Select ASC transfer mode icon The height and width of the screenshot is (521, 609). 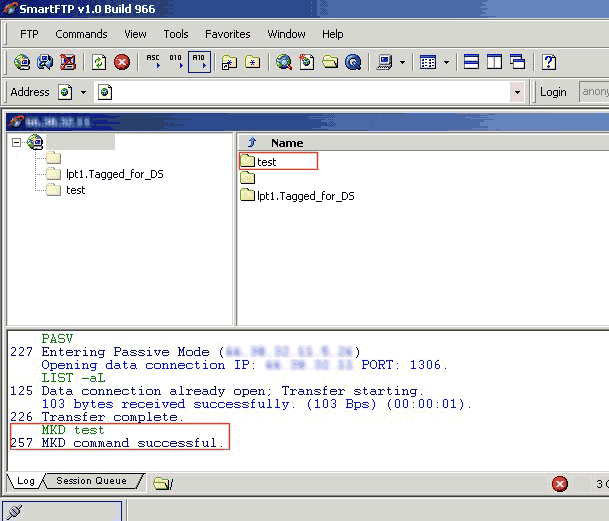(153, 62)
